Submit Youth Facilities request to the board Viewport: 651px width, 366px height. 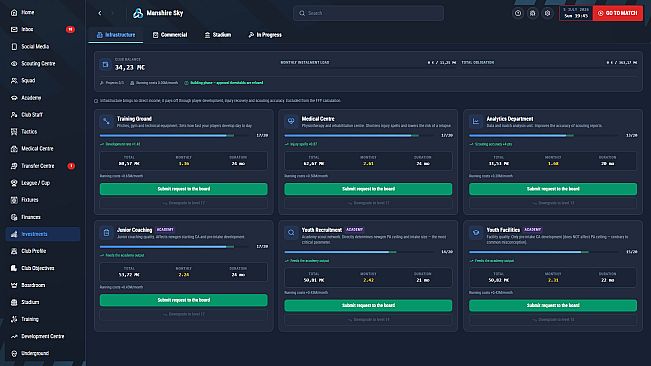[553, 305]
